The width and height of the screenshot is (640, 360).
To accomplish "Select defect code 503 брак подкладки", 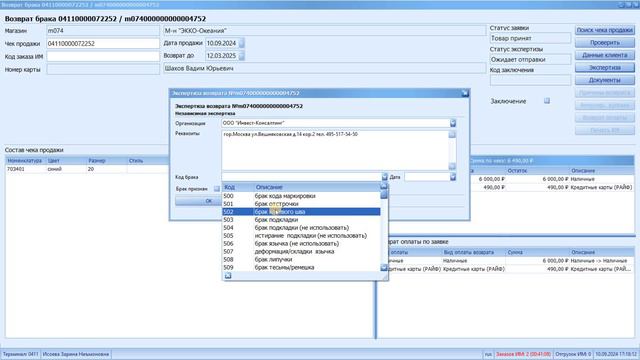I will pos(301,220).
